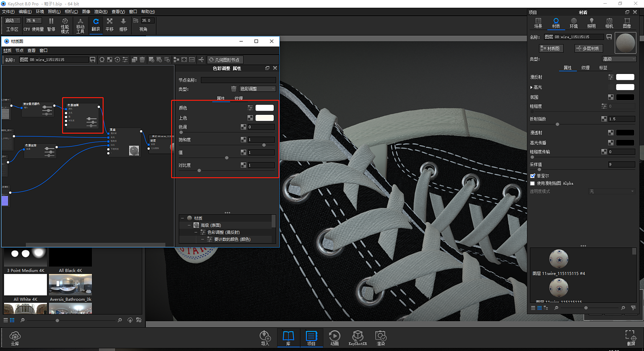The width and height of the screenshot is (644, 351).
Task: Uncheck the Fresnel (菲涅尔) checkbox
Action: click(x=533, y=176)
